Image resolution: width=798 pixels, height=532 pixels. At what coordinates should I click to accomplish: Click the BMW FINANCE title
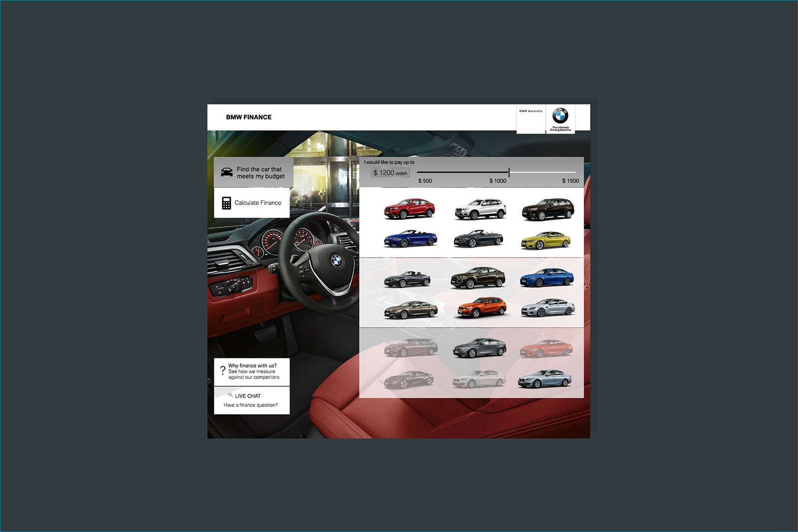249,117
